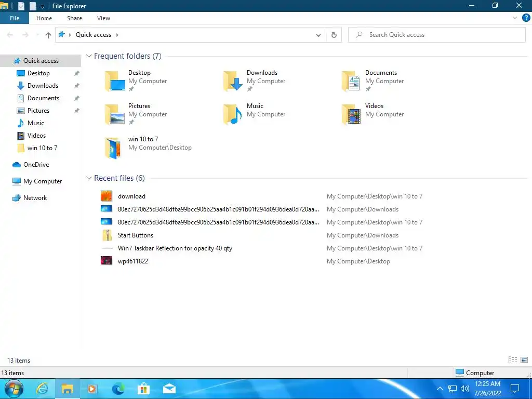Open the Help question mark icon

(526, 18)
